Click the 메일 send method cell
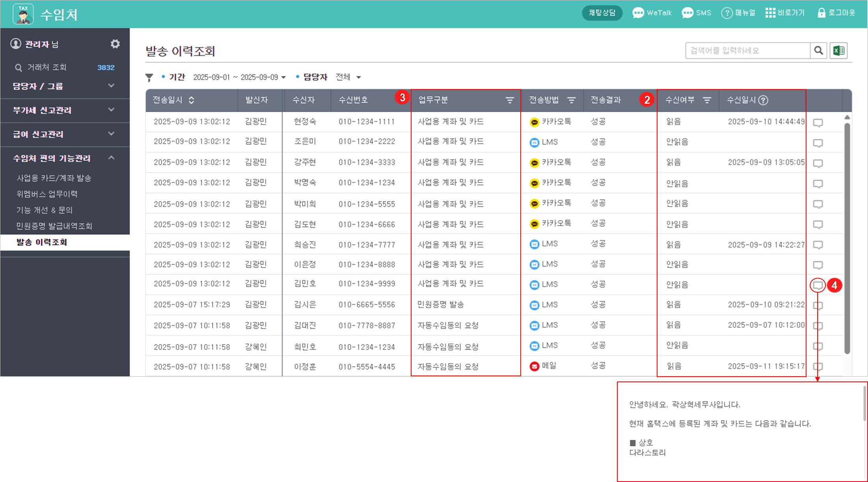Viewport: 868px width, 482px height. (x=543, y=366)
